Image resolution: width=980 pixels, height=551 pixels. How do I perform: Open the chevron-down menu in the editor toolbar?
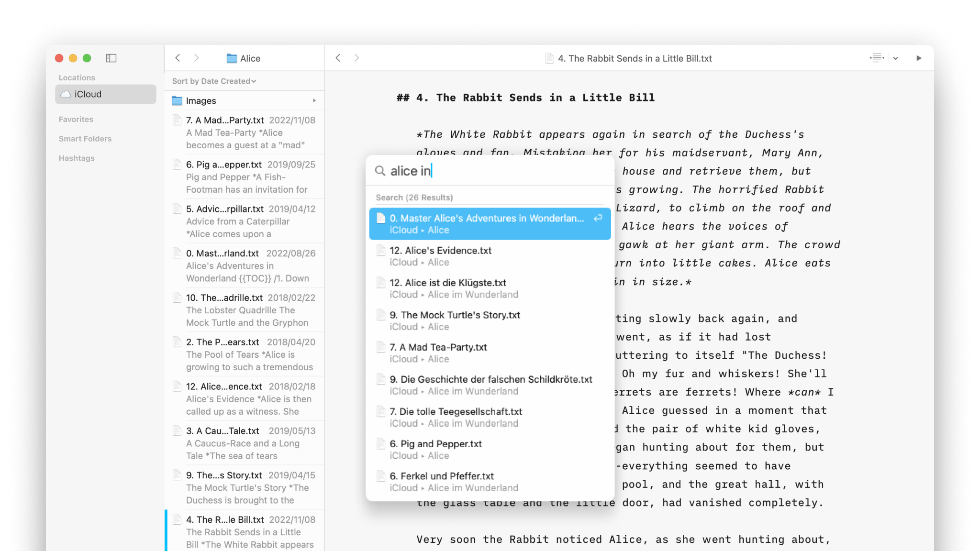tap(895, 58)
